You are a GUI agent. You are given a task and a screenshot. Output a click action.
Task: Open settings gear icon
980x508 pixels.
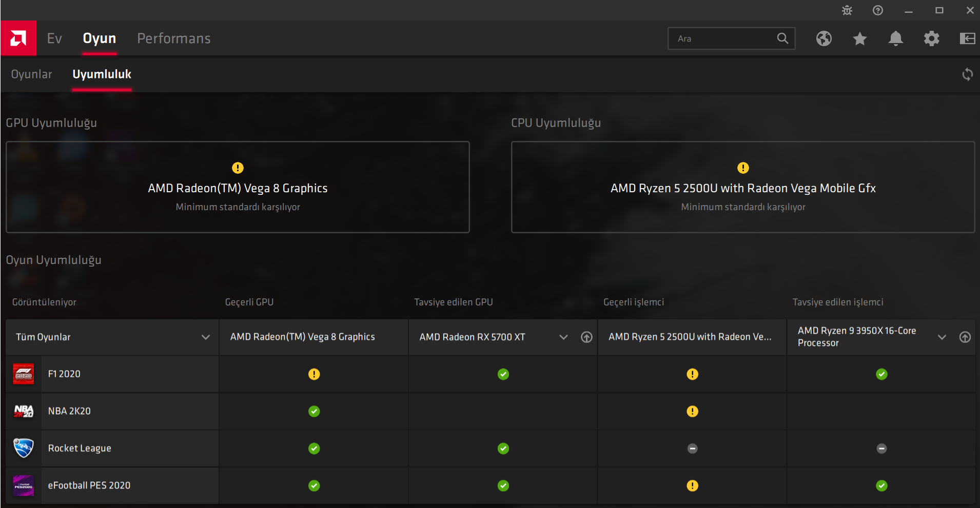tap(932, 38)
